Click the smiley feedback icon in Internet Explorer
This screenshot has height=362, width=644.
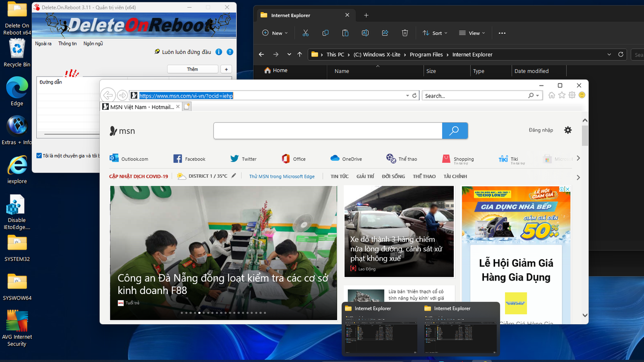tap(582, 95)
